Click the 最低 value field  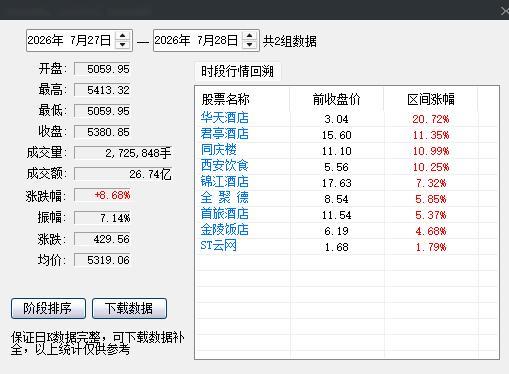click(102, 111)
